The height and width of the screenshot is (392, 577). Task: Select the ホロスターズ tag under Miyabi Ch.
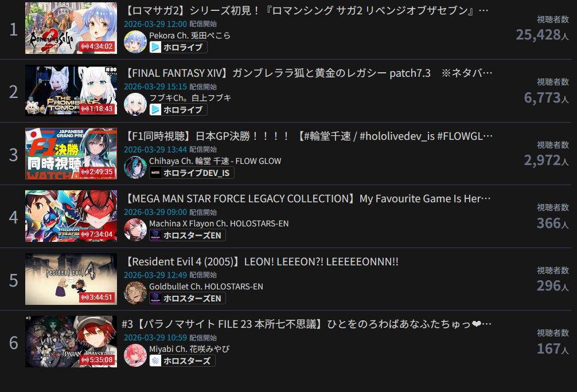182,360
